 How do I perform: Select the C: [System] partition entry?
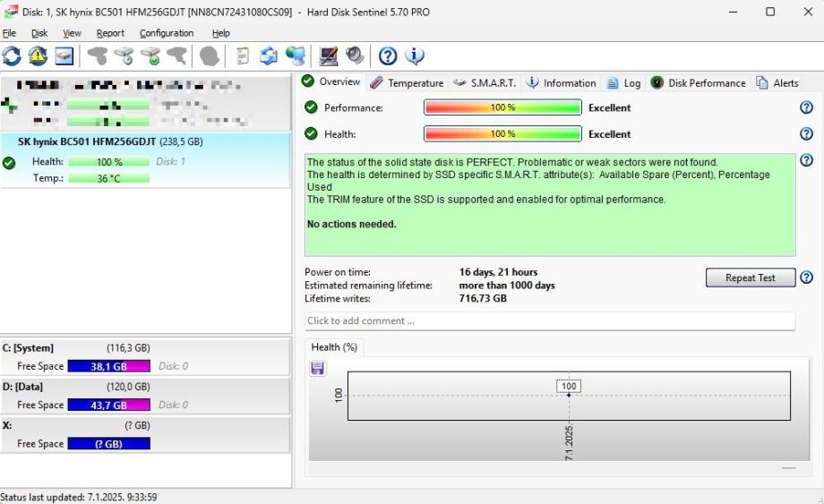click(145, 357)
